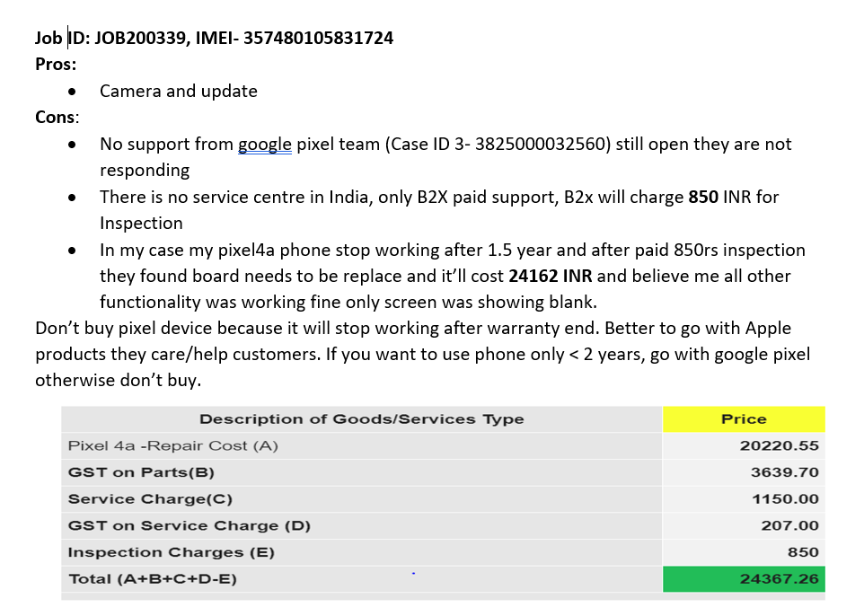Click 'Description of Goods/Services Type' header
The height and width of the screenshot is (616, 864).
point(361,419)
